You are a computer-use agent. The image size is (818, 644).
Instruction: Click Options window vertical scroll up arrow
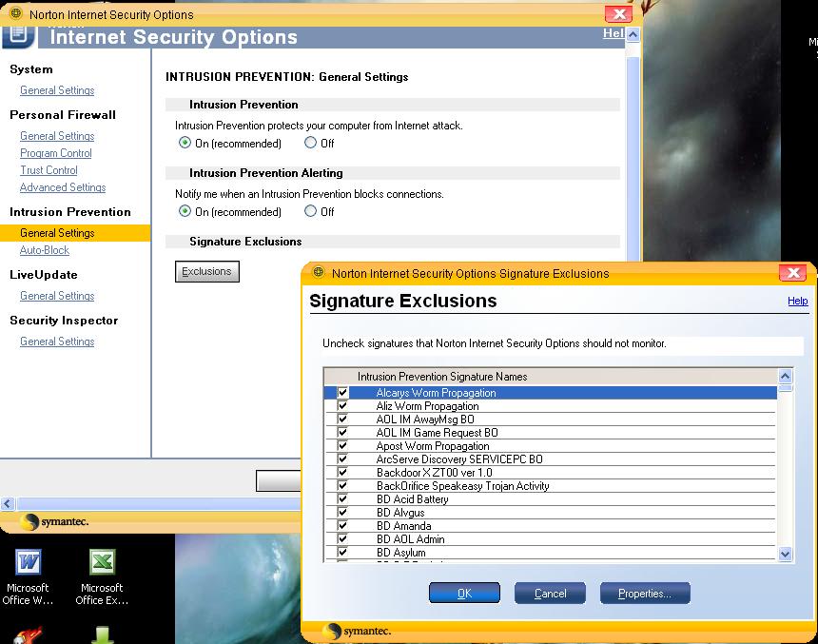633,35
